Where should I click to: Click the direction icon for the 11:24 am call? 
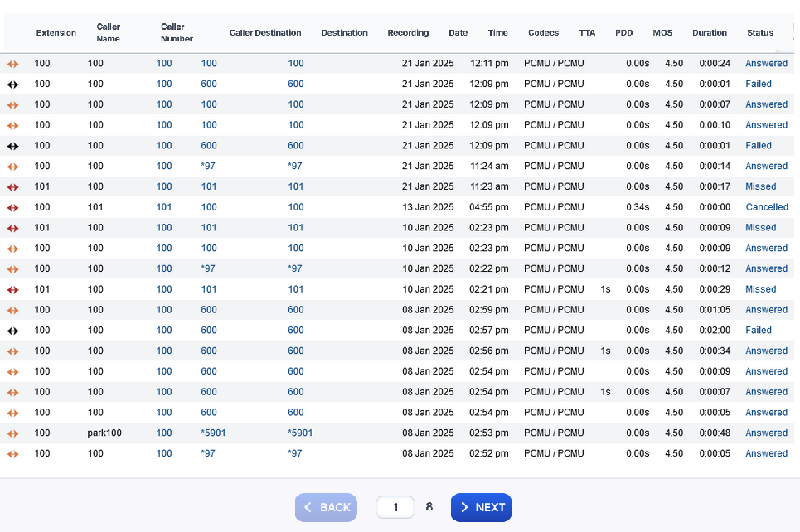(x=12, y=167)
